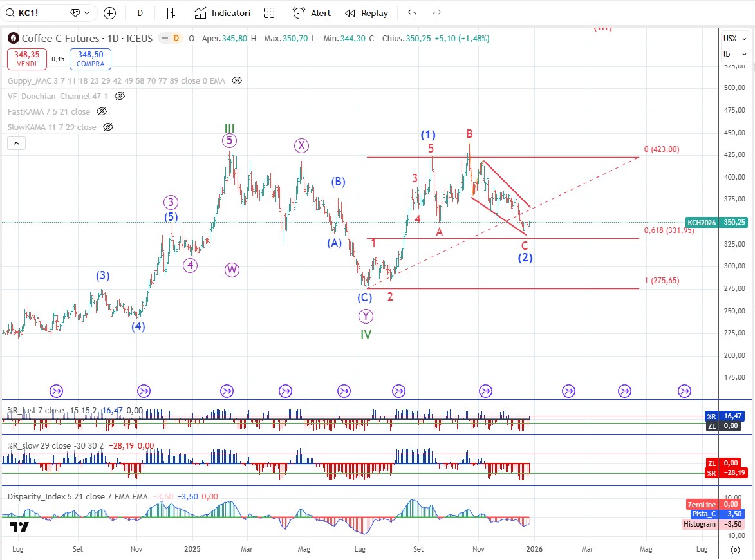Collapse the indicator legend with chevron button
The width and height of the screenshot is (755, 560).
click(17, 143)
